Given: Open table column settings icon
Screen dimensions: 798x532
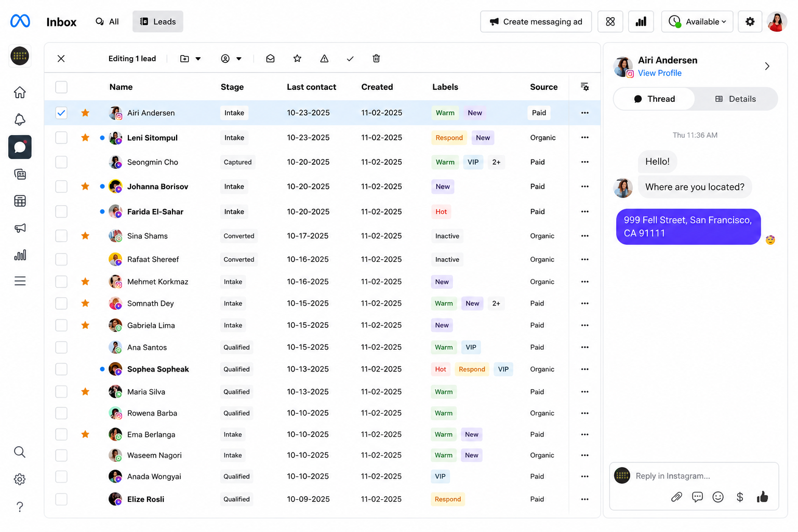Looking at the screenshot, I should tap(584, 87).
